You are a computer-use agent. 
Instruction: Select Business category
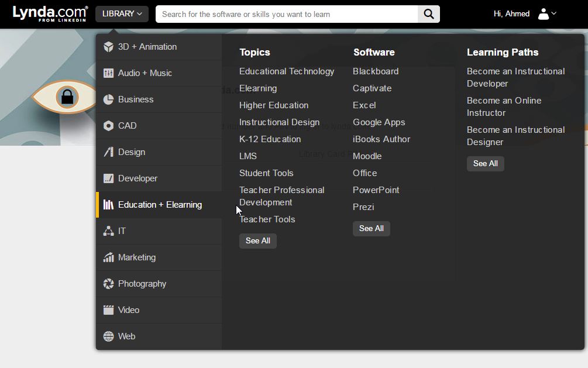tap(159, 99)
